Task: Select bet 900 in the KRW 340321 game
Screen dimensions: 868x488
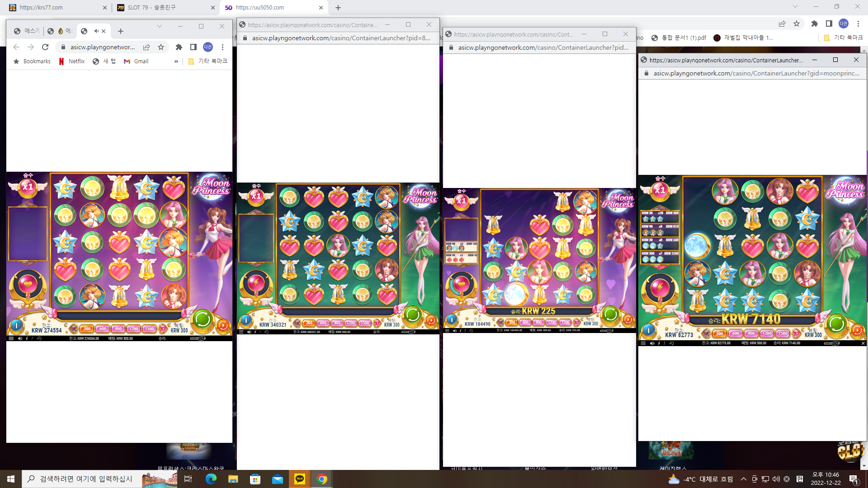Action: [x=337, y=323]
